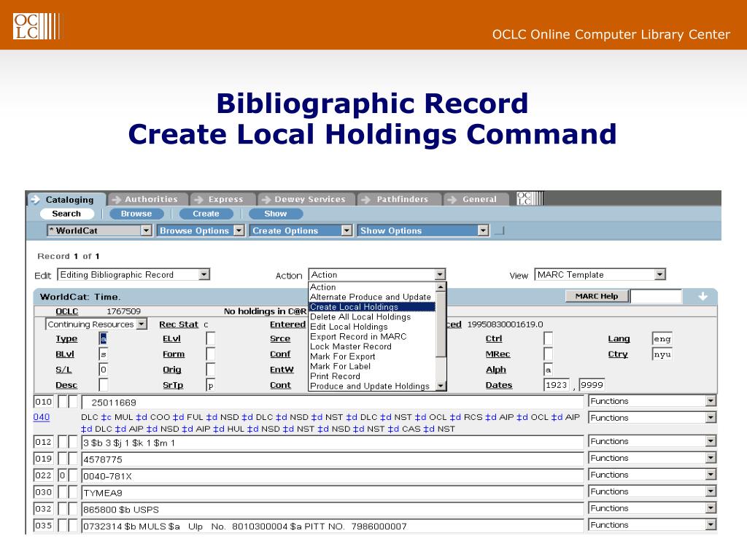Choose Edit Local Holdings action

click(372, 327)
